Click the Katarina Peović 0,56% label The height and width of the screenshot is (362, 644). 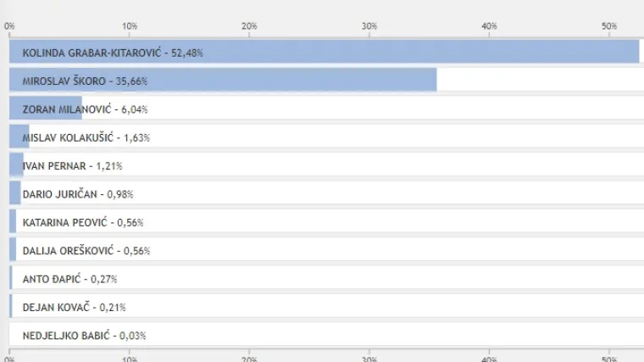tap(83, 222)
